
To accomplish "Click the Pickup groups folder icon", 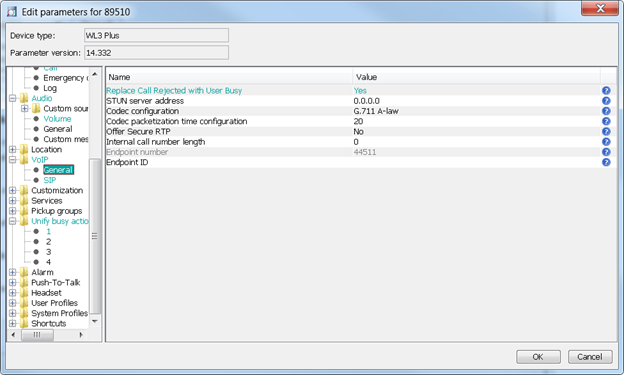I will 24,211.
